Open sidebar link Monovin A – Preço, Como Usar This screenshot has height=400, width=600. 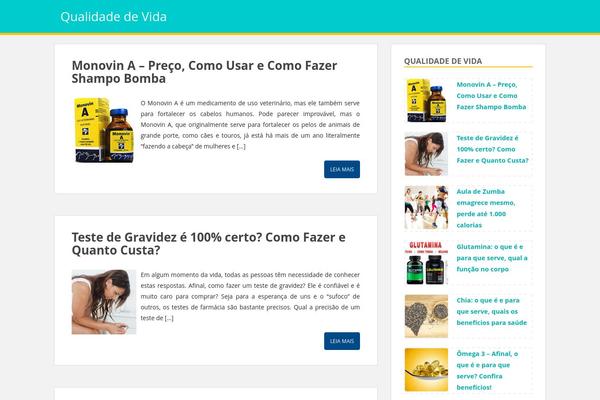coord(491,96)
